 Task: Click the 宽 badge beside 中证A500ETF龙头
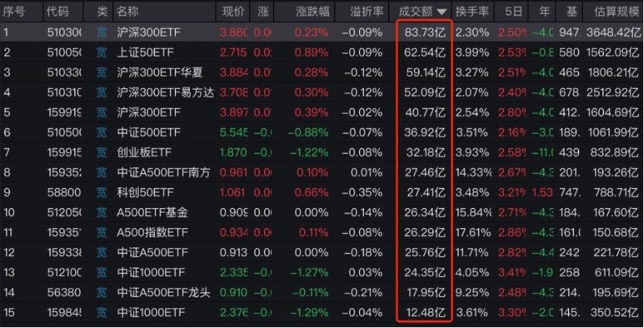point(101,292)
